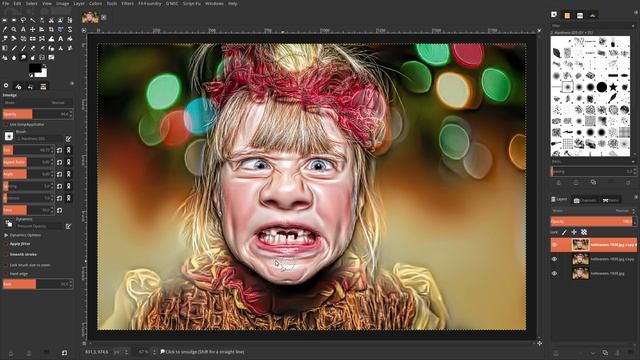Toggle lock alpha channel for the layer
Screen dimensions: 640x360
point(584,232)
